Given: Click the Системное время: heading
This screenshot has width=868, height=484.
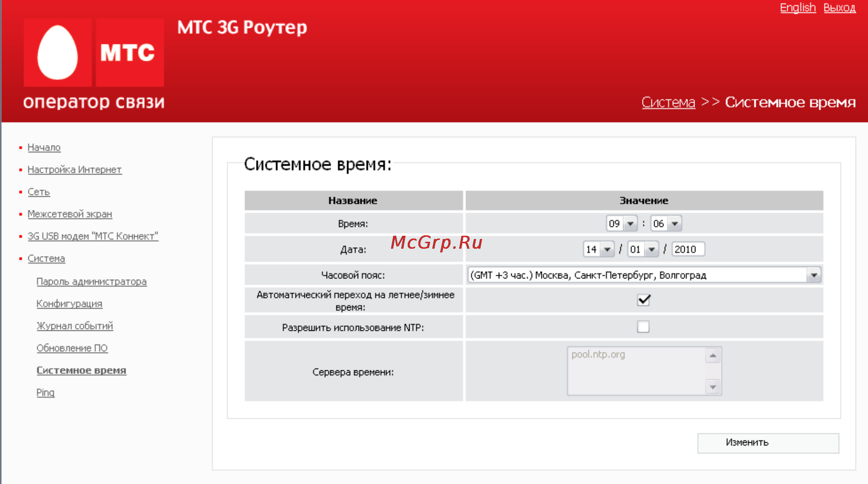Looking at the screenshot, I should [318, 164].
